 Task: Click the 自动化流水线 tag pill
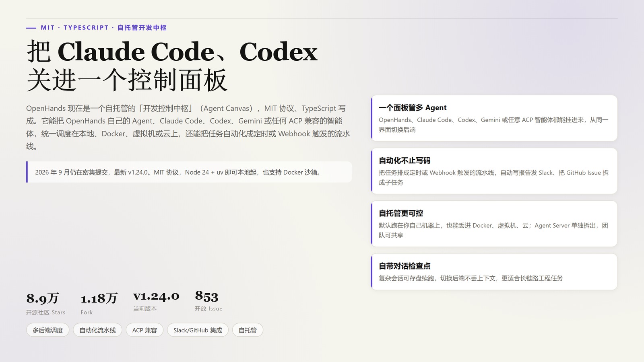97,330
